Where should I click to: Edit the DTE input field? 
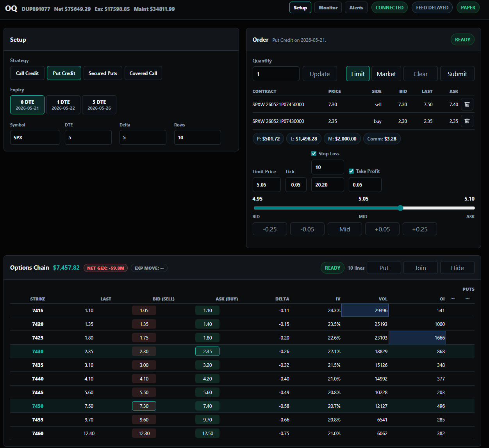tap(88, 137)
